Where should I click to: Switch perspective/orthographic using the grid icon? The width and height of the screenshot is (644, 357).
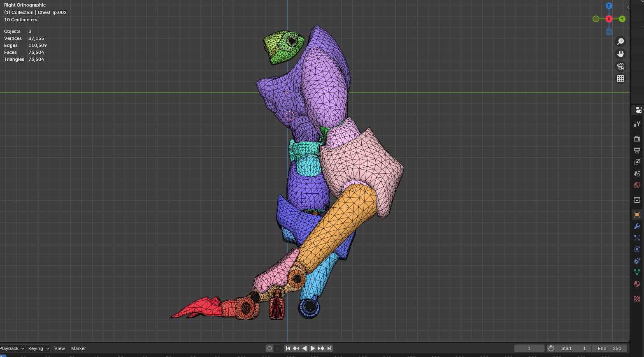[x=621, y=79]
